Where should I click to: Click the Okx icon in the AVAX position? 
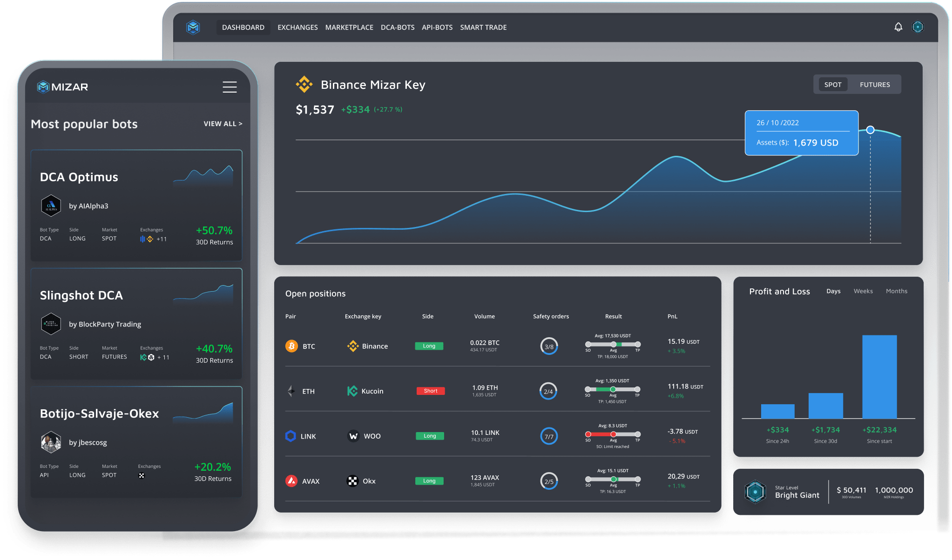(x=352, y=480)
